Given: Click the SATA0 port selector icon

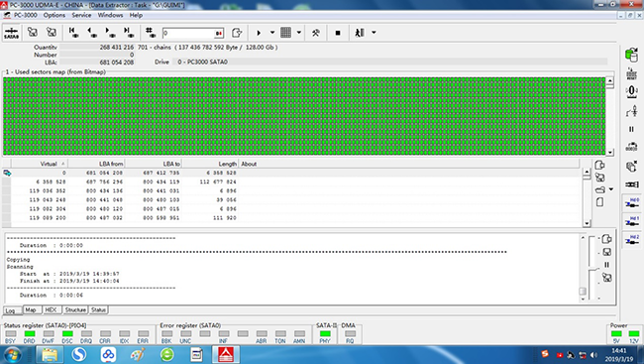Looking at the screenshot, I should click(12, 33).
